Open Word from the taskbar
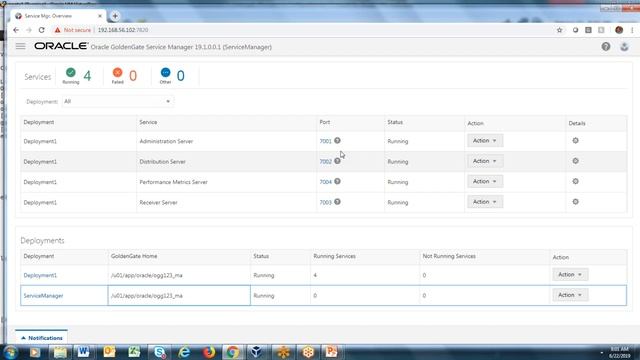Screen dimensions: 640x360 pyautogui.click(x=84, y=352)
